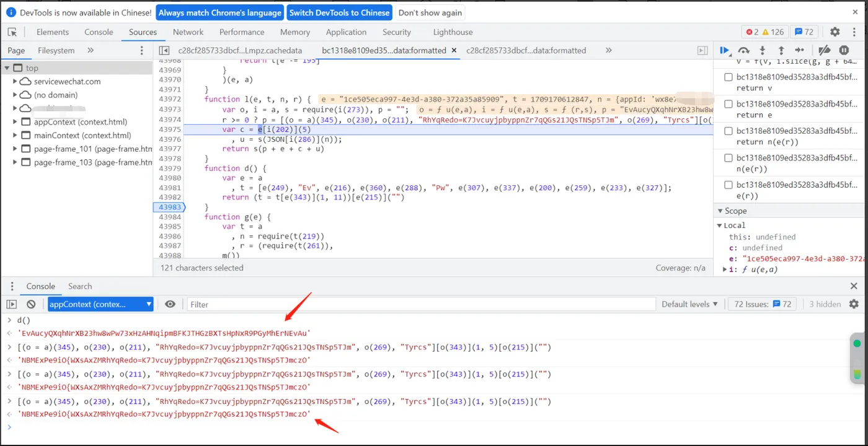Open the appContext execution context dropdown
The width and height of the screenshot is (868, 446).
(x=100, y=304)
